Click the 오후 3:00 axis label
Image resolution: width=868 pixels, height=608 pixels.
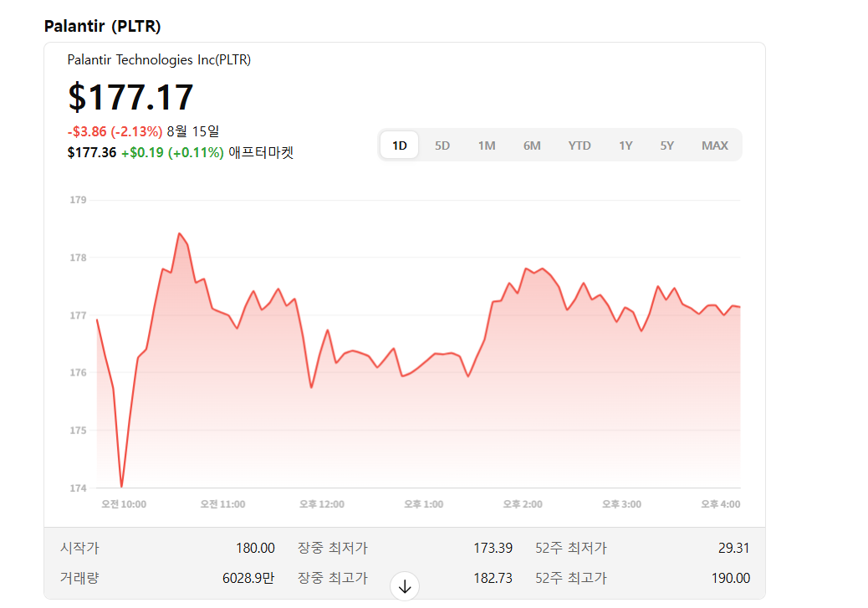621,504
